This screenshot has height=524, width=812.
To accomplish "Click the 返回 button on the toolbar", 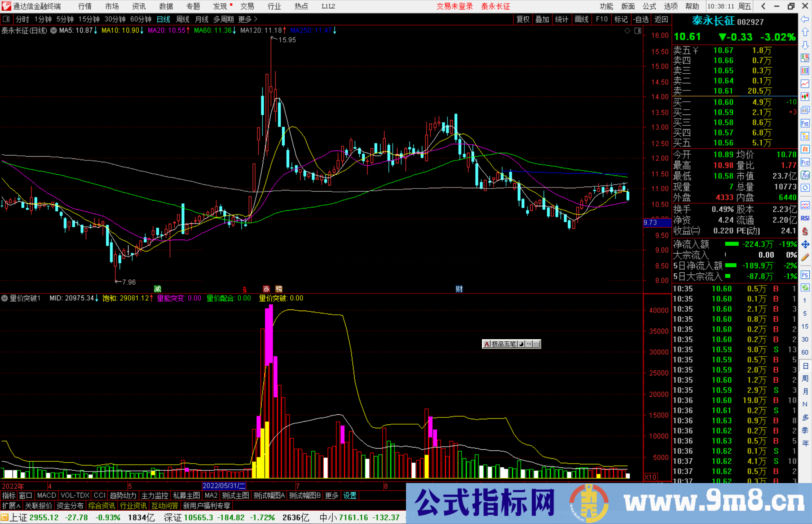I will pyautogui.click(x=661, y=19).
